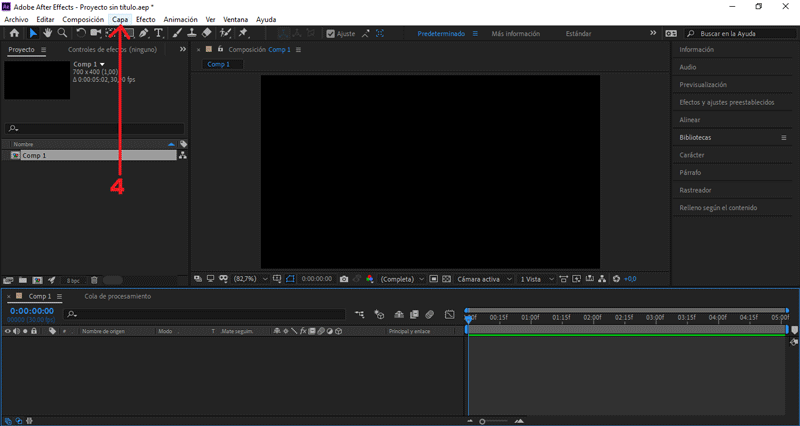The width and height of the screenshot is (800, 426).
Task: Toggle transparency grid in viewer
Action: (x=446, y=279)
